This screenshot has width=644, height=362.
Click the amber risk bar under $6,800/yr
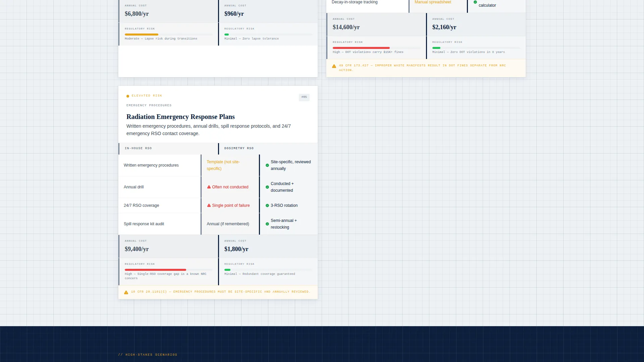142,35
